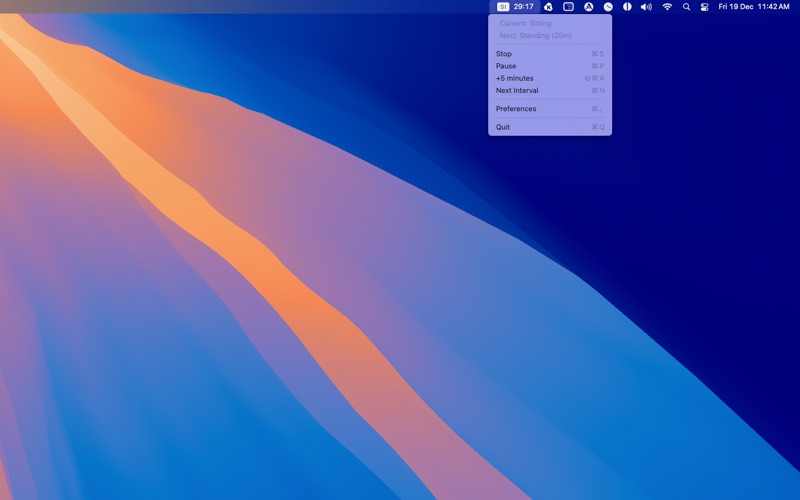Viewport: 800px width, 500px height.
Task: Click the 29:17 countdown in menu bar
Action: [523, 7]
